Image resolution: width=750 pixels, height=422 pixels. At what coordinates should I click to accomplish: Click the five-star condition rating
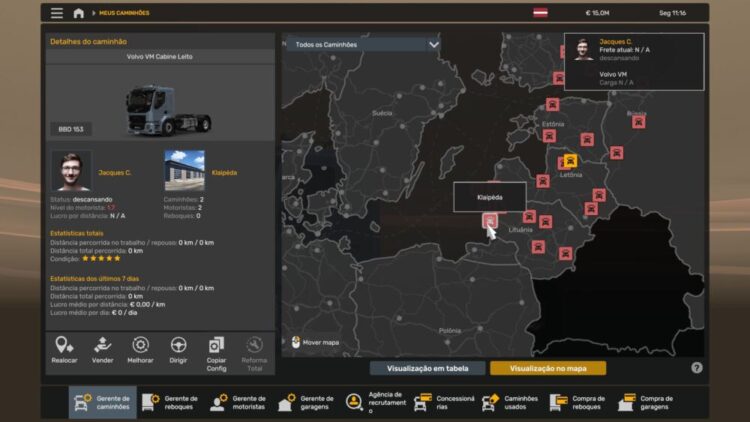[x=101, y=258]
